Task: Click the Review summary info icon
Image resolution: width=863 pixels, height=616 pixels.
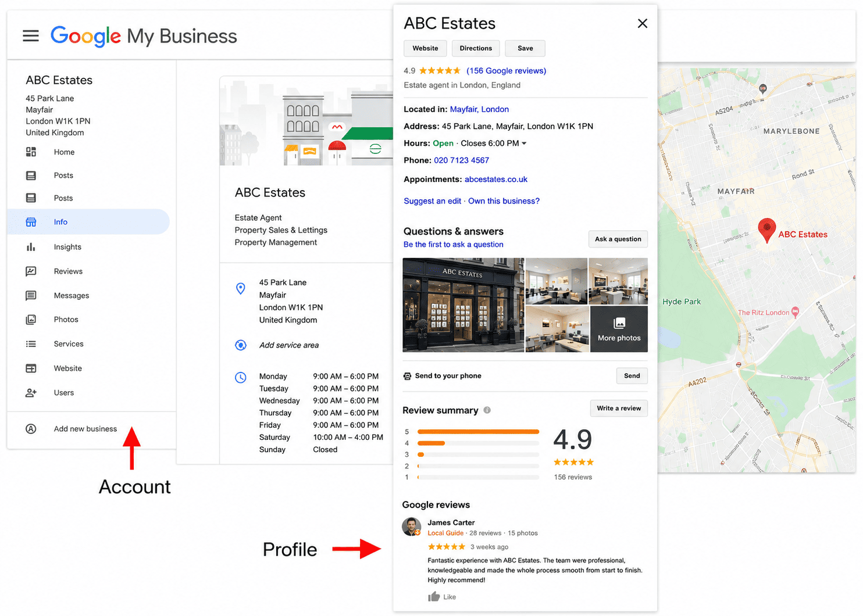Action: [x=487, y=410]
